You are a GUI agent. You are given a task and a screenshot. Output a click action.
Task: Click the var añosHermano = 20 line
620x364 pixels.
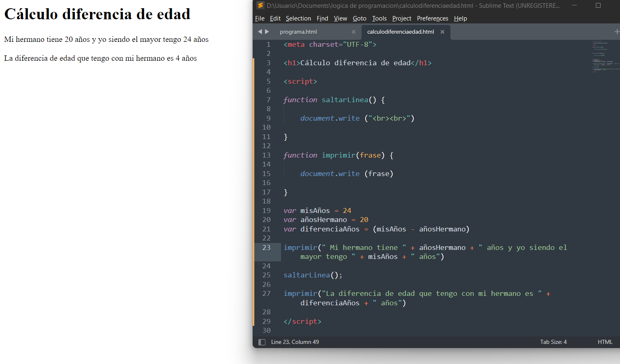pyautogui.click(x=326, y=220)
